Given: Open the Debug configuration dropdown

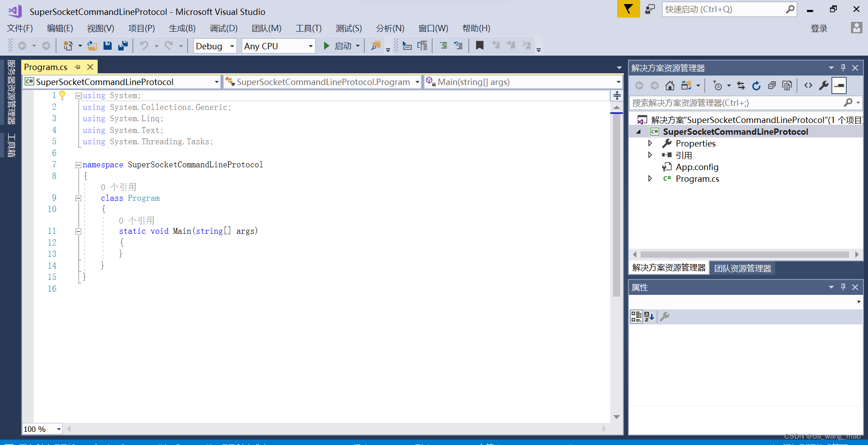Looking at the screenshot, I should 215,46.
